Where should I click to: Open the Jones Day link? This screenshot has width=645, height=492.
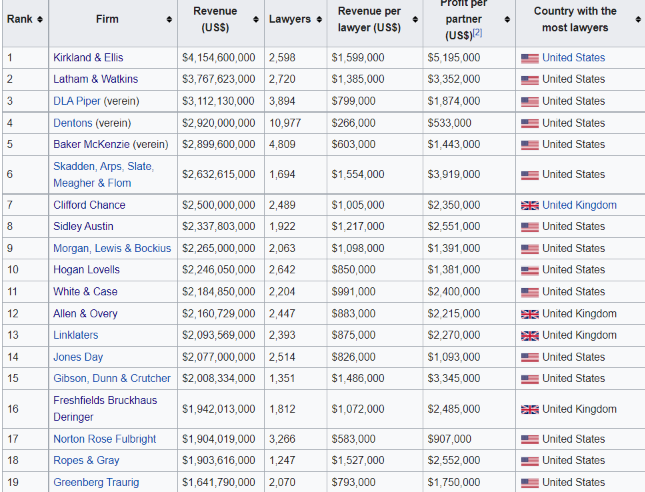(78, 357)
